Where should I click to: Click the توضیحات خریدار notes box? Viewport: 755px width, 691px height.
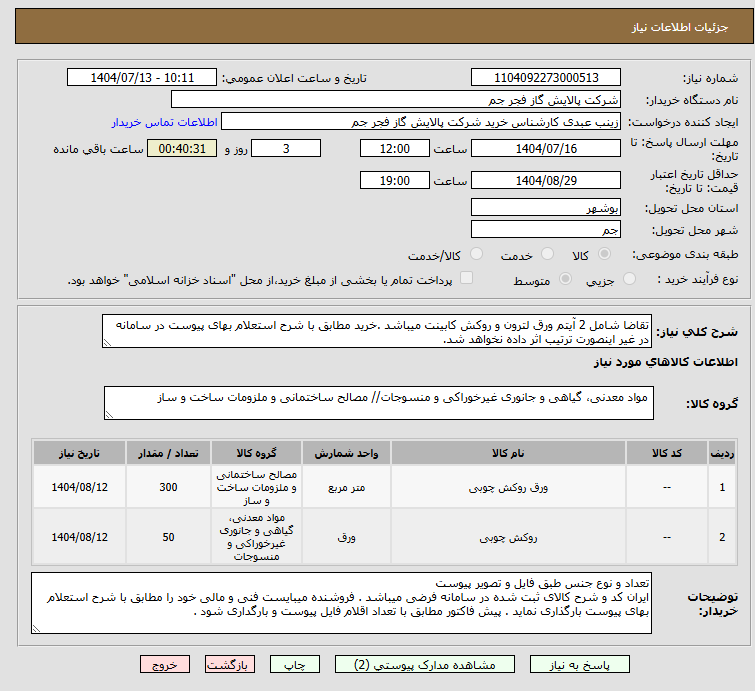pos(341,603)
